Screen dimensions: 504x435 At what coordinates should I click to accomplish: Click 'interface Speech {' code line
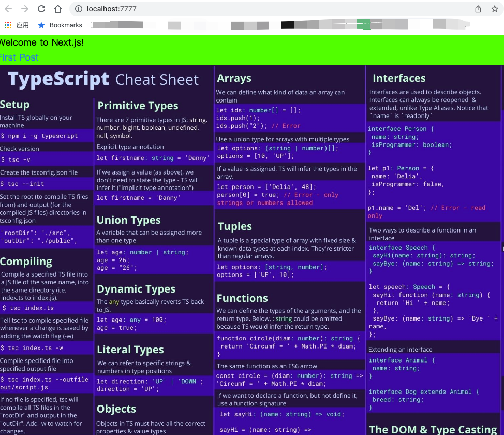tap(402, 248)
